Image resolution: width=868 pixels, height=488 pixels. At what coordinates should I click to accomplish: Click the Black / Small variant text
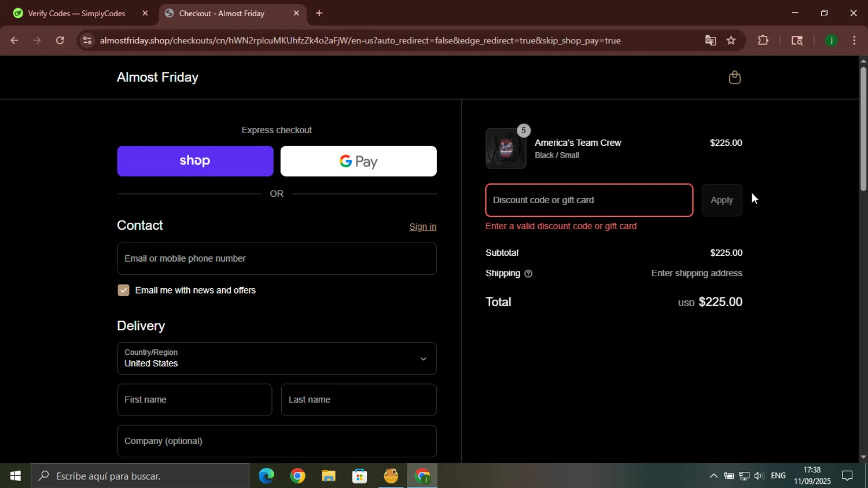click(x=557, y=156)
